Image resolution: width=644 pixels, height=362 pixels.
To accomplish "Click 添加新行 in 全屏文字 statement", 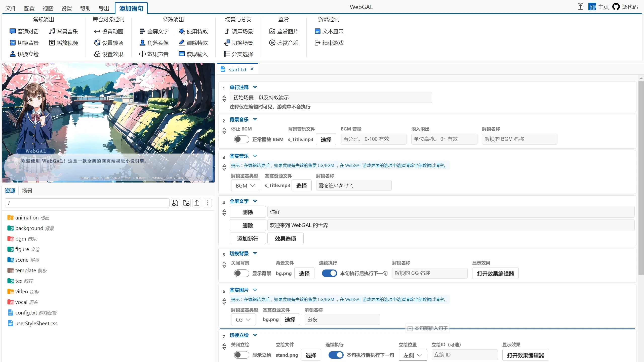I will [248, 239].
